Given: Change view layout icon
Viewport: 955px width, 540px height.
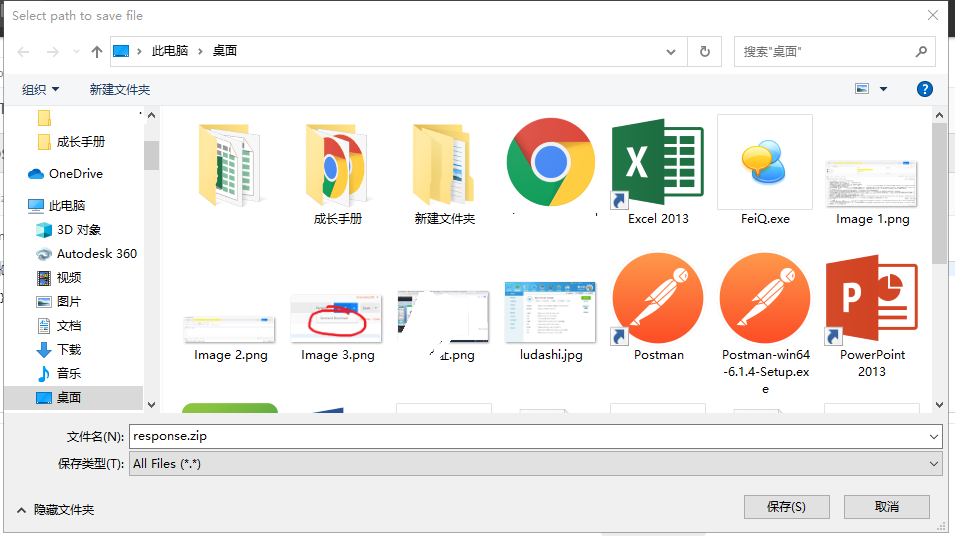Looking at the screenshot, I should tap(862, 89).
